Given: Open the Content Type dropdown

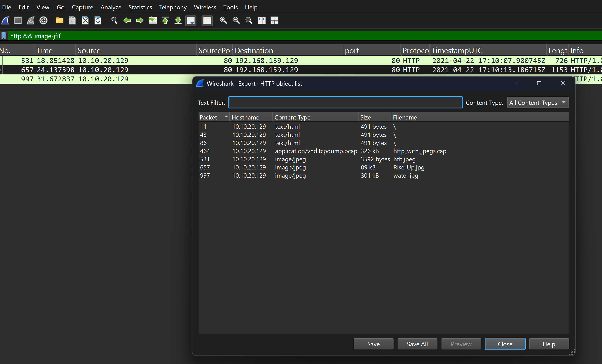Looking at the screenshot, I should 538,103.
